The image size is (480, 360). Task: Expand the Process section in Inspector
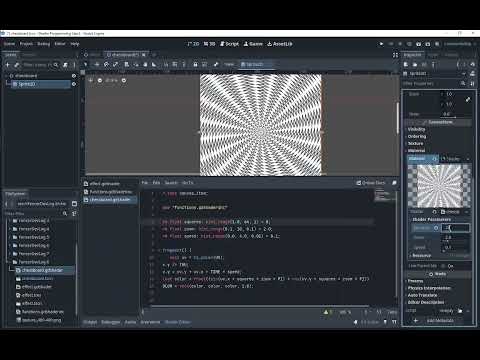point(415,281)
